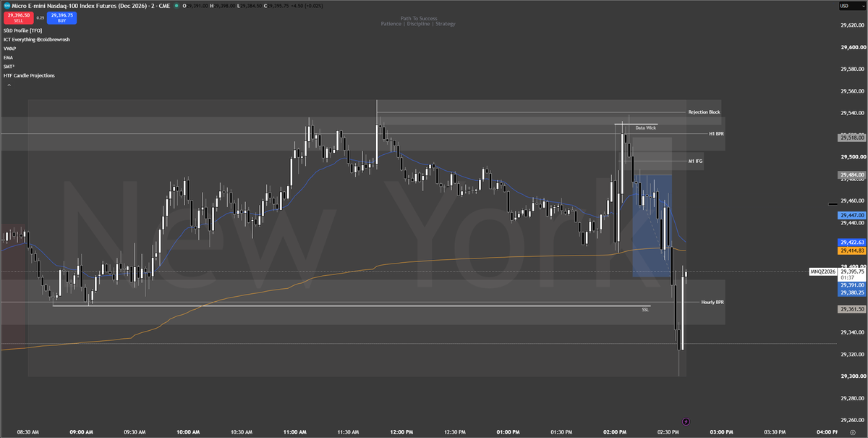Click the purple lightning event marker
868x438 pixels.
pyautogui.click(x=686, y=421)
